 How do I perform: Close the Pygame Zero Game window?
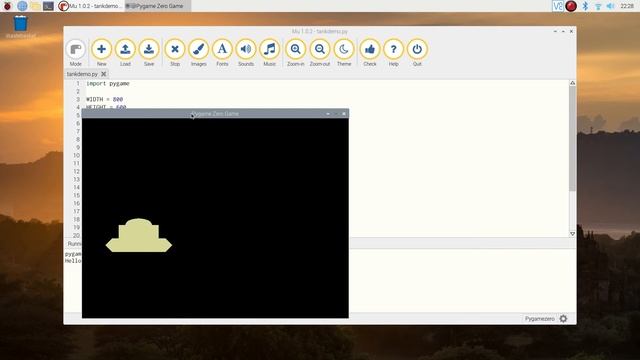click(344, 114)
